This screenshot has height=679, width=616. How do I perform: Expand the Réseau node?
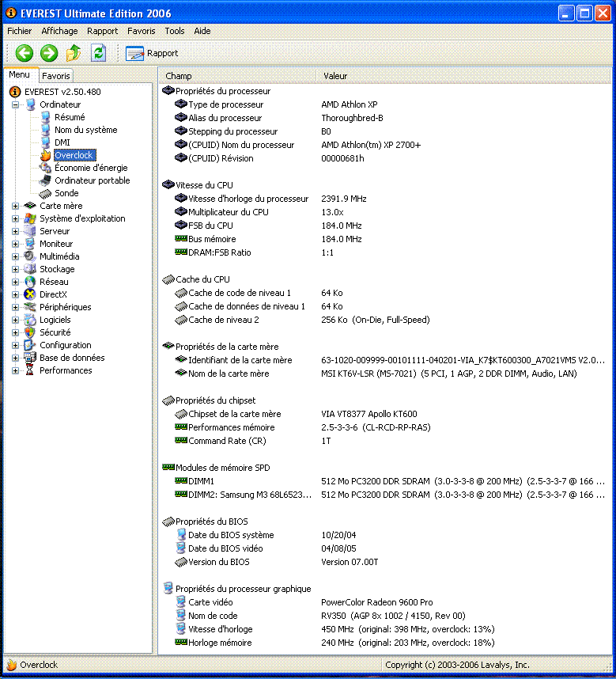click(16, 282)
